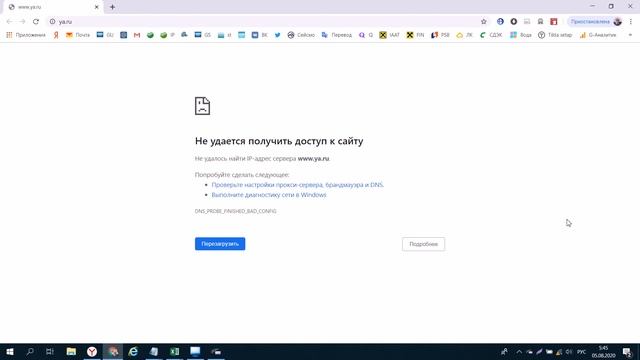640x360 pixels.
Task: Open File Explorer from the taskbar
Action: tap(71, 351)
